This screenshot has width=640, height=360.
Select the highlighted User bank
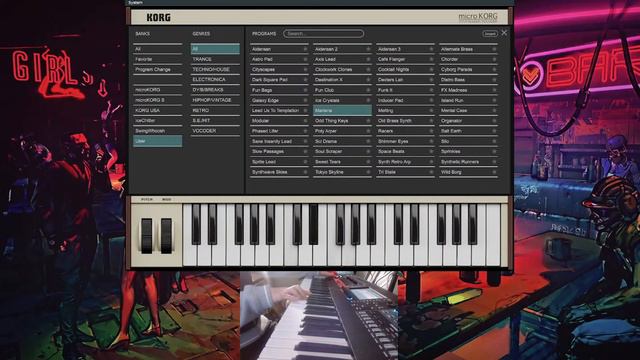(x=158, y=141)
